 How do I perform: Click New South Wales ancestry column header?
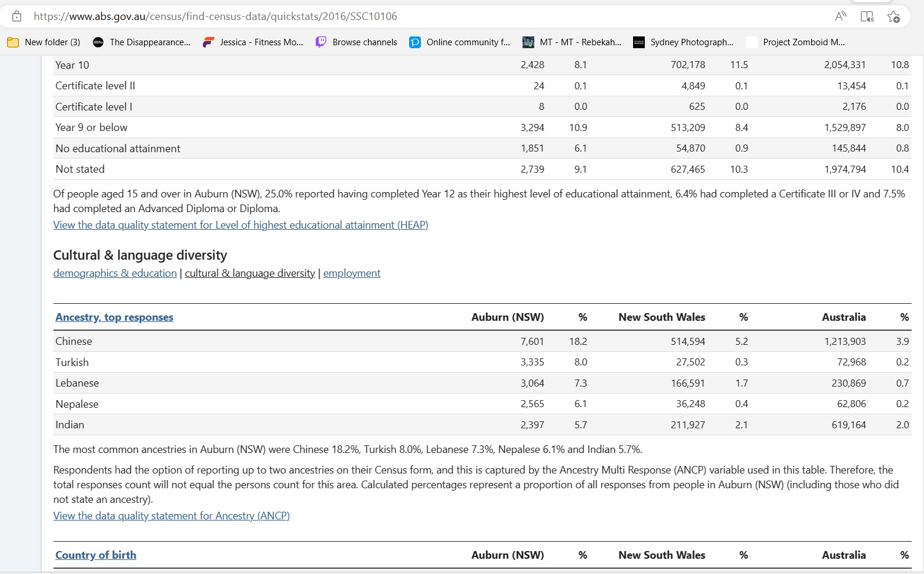tap(662, 317)
